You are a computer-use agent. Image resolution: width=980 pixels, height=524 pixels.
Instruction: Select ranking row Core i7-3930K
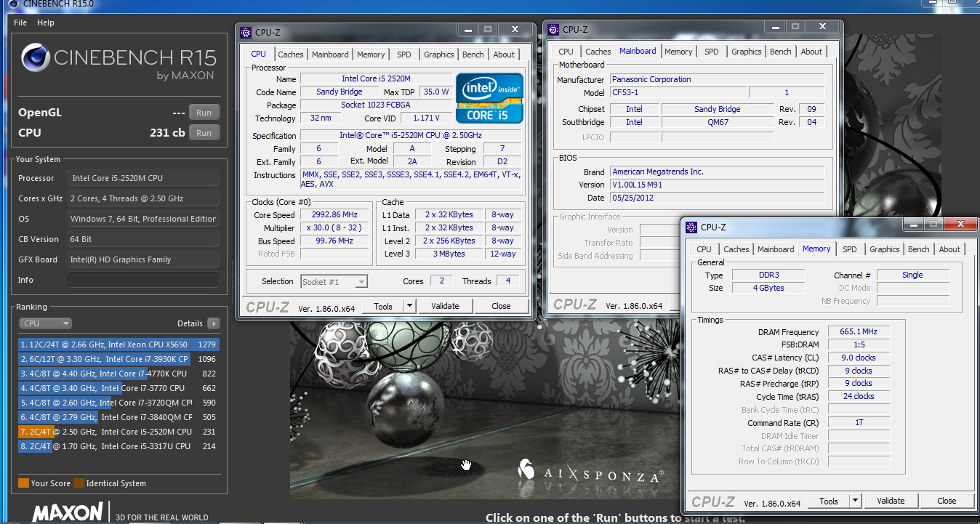tap(119, 359)
